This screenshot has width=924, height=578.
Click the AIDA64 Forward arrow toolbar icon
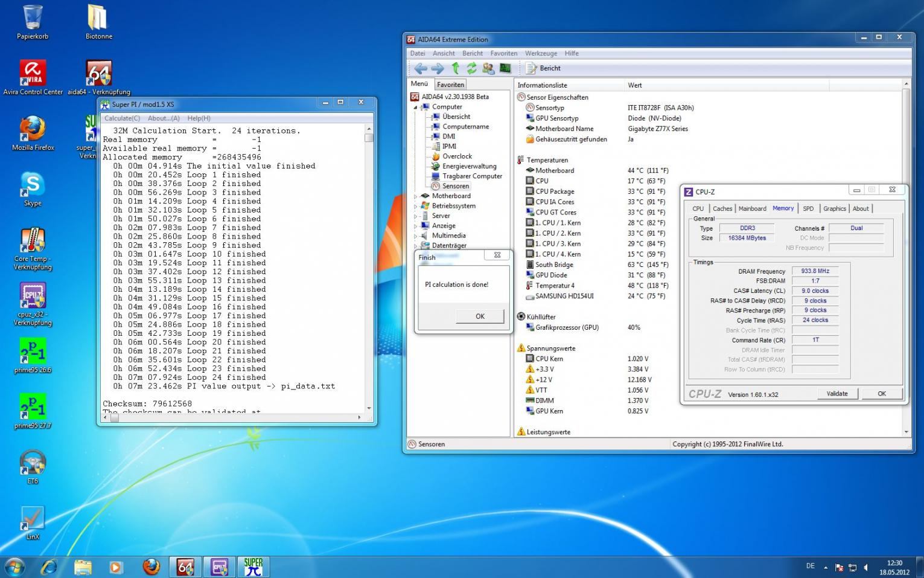click(x=438, y=68)
